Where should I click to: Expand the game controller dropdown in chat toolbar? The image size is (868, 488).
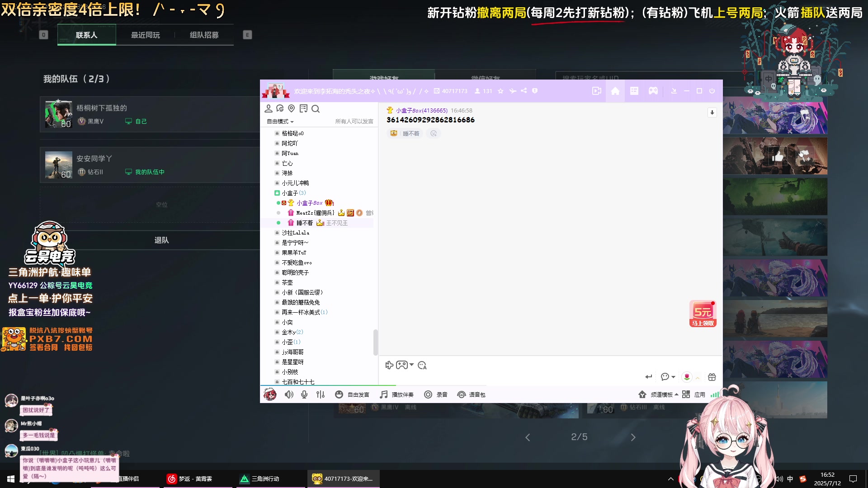(x=411, y=365)
